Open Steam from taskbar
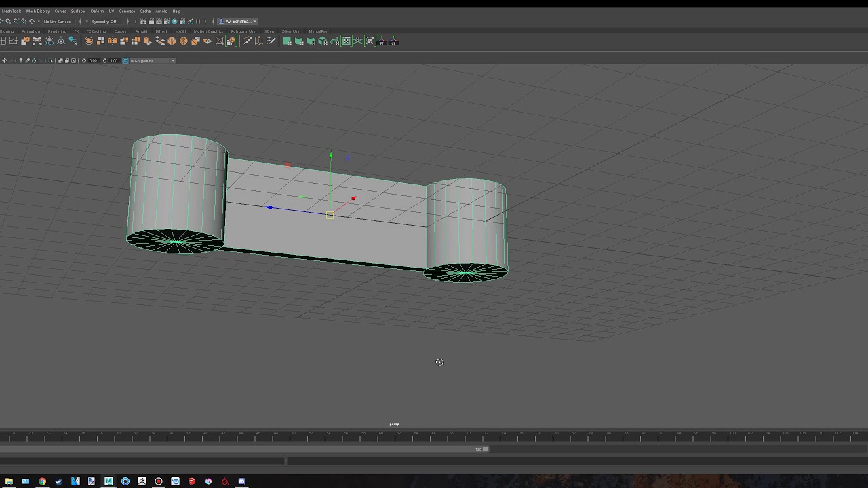Screen dimensions: 868x488 point(58,481)
